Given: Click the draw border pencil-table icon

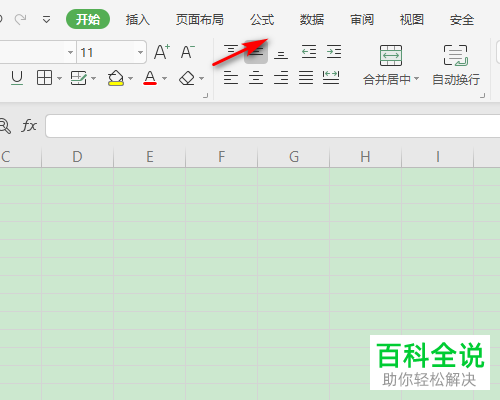Looking at the screenshot, I should 79,78.
